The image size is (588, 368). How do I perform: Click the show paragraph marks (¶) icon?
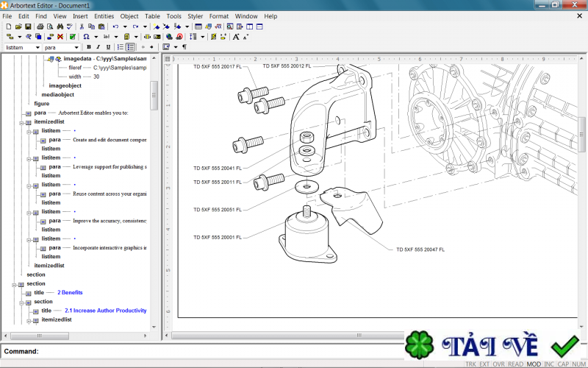pyautogui.click(x=184, y=47)
